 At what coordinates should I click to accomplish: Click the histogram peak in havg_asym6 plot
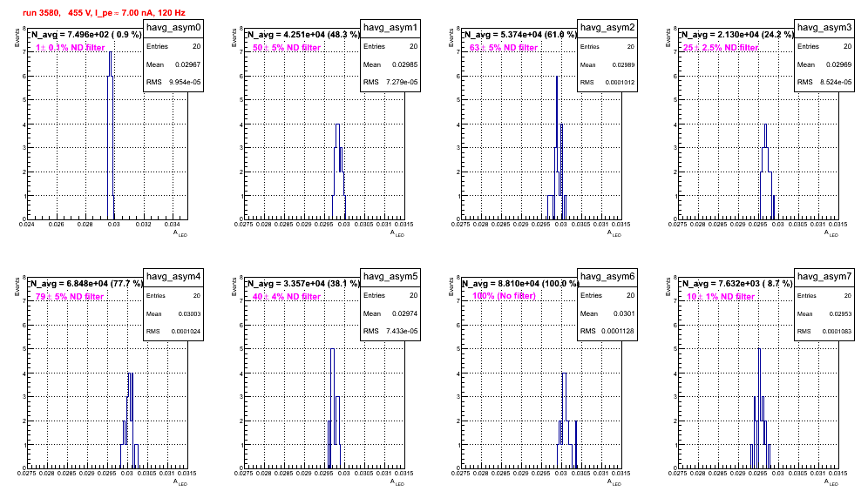point(564,373)
